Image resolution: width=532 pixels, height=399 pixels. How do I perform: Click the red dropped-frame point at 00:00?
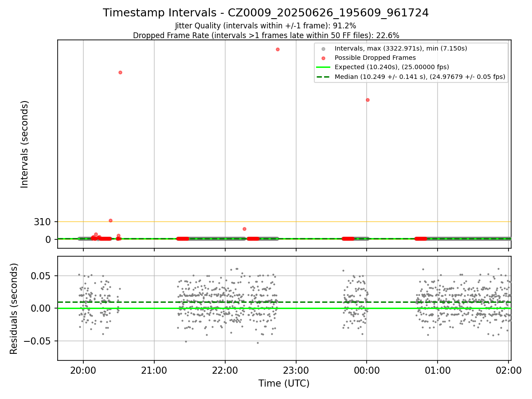click(x=368, y=100)
